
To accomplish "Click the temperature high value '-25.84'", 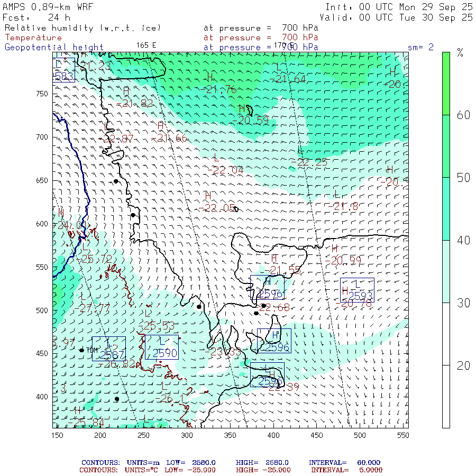I will coord(86,422).
